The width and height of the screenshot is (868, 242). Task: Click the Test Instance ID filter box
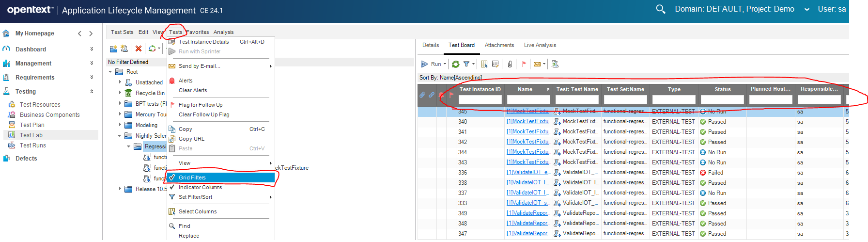480,100
